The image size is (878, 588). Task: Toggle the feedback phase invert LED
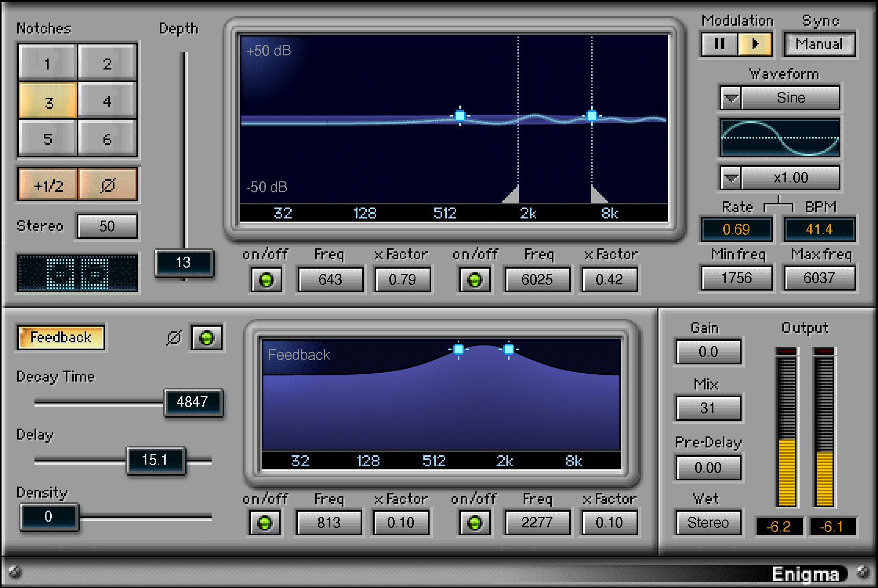click(x=207, y=338)
